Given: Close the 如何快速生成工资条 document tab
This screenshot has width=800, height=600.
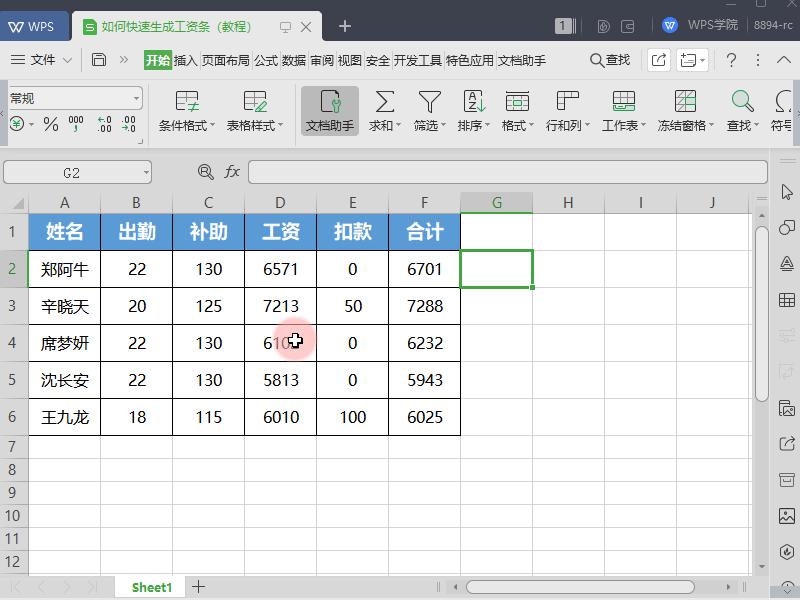Looking at the screenshot, I should tap(306, 27).
